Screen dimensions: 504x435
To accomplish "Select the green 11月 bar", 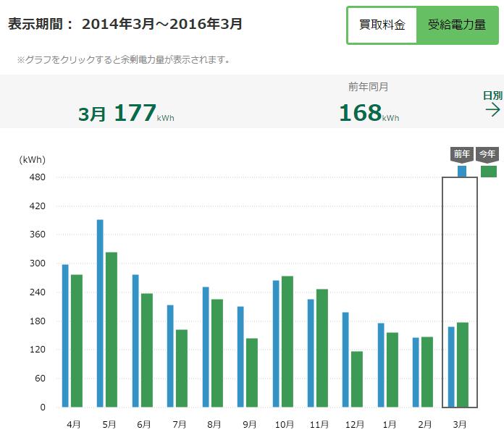I will (x=322, y=347).
